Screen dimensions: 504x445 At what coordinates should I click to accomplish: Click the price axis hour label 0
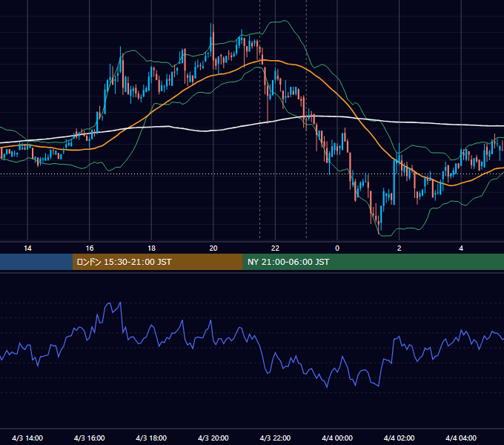pyautogui.click(x=337, y=248)
